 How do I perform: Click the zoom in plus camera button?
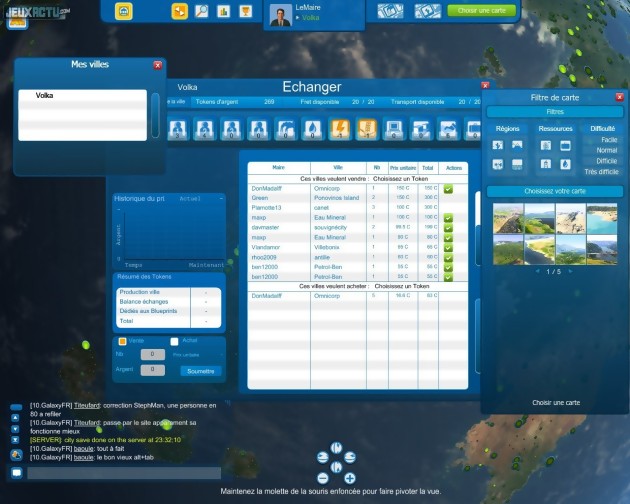coord(350,478)
